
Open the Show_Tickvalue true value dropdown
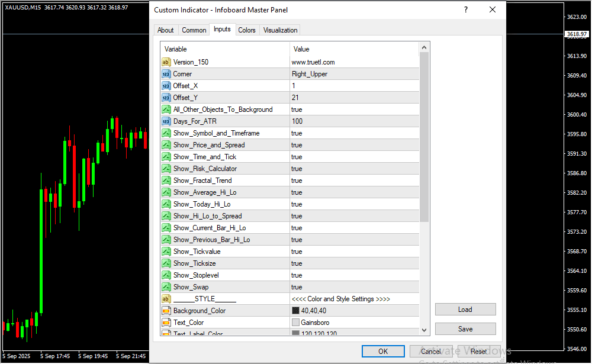[354, 252]
